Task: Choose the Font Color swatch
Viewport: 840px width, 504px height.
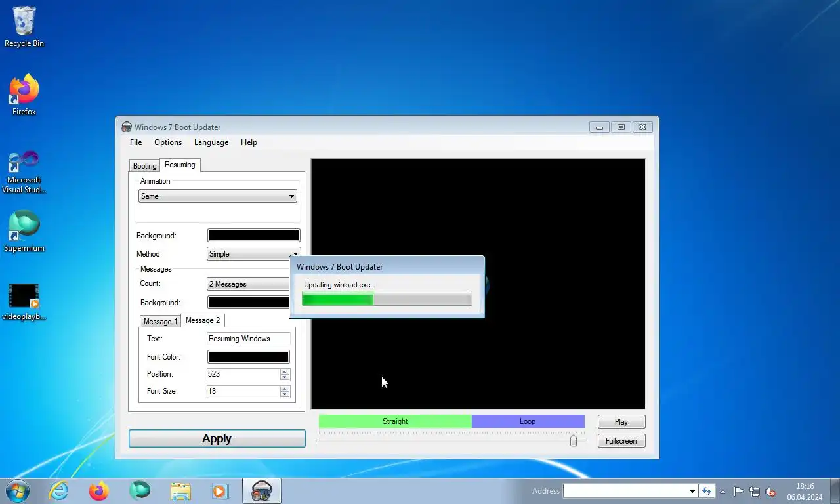Action: click(x=248, y=357)
